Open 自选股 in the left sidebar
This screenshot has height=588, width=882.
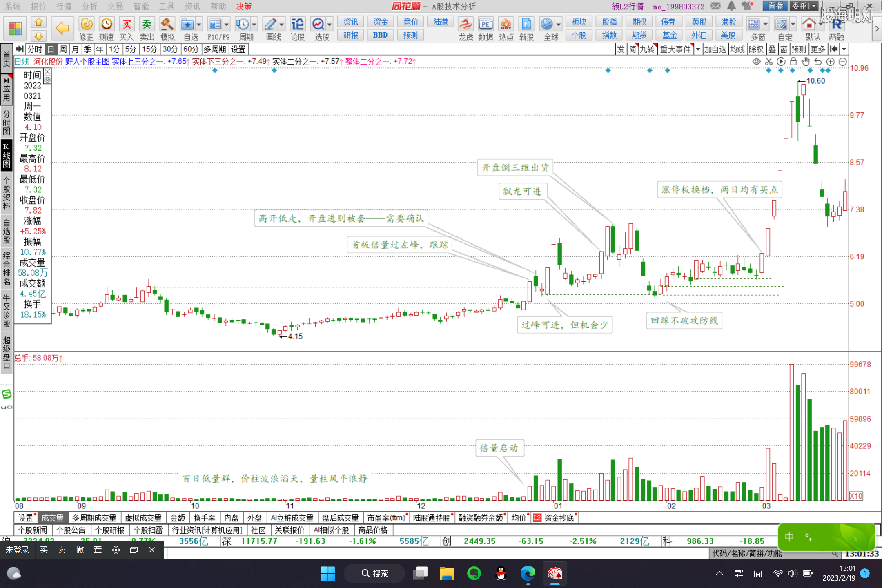(7, 231)
